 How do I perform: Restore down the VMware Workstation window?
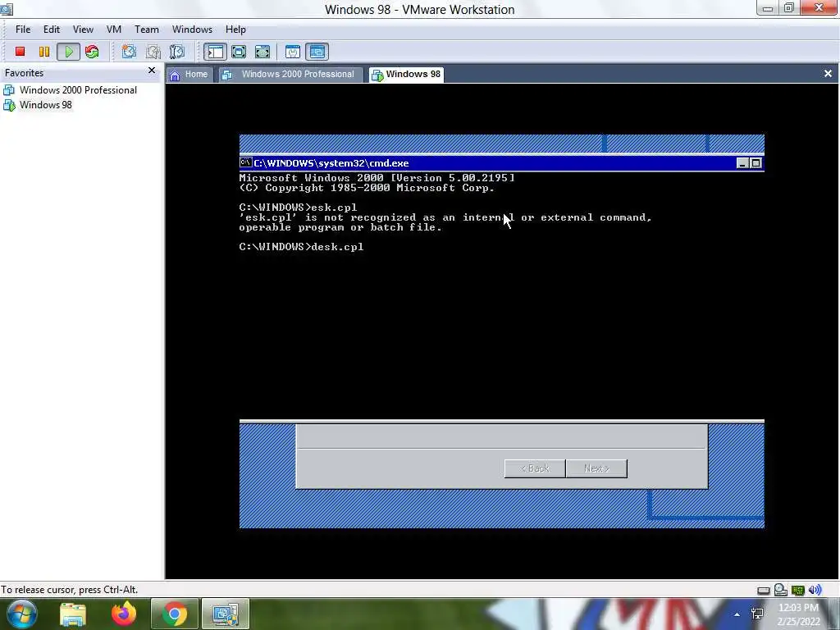pos(789,8)
